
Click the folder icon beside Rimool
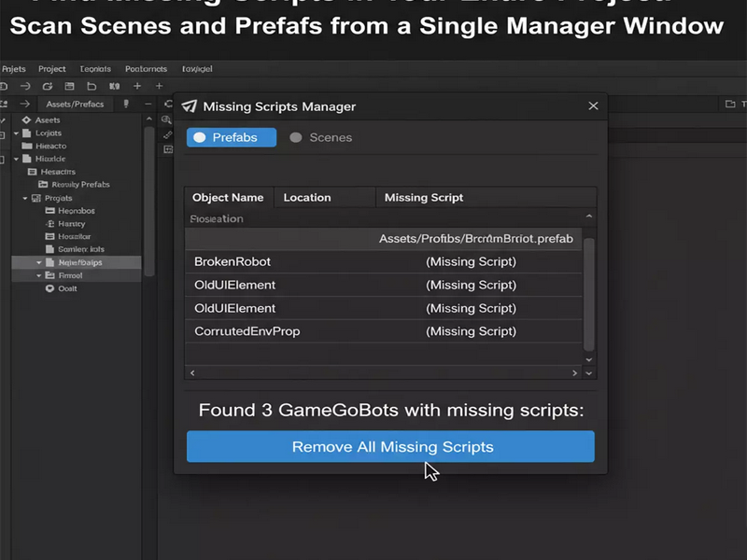pyautogui.click(x=49, y=275)
